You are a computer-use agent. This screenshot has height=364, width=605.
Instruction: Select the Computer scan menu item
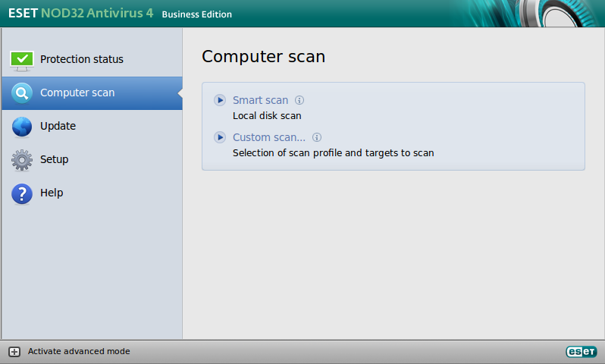pyautogui.click(x=92, y=93)
